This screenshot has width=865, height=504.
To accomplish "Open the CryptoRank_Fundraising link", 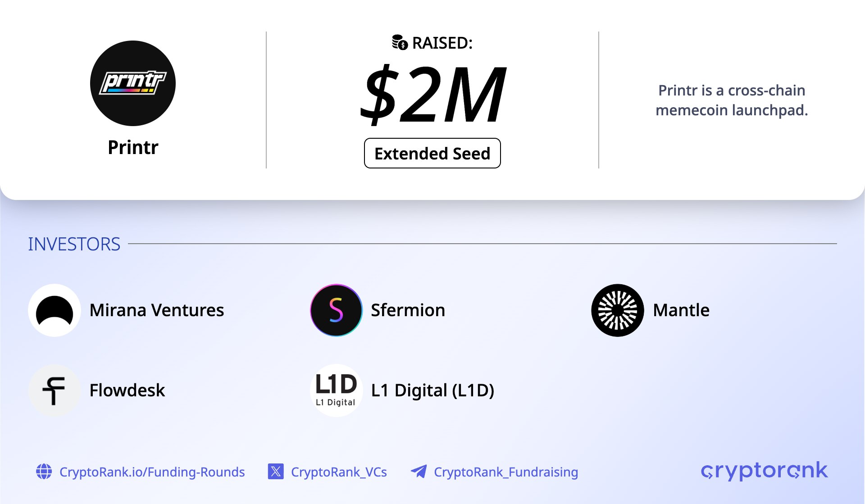I will coord(505,472).
